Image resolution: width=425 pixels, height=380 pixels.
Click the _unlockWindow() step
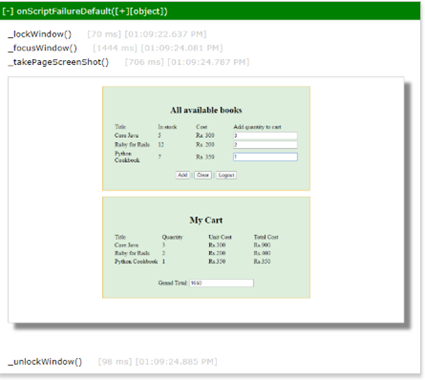tap(45, 362)
